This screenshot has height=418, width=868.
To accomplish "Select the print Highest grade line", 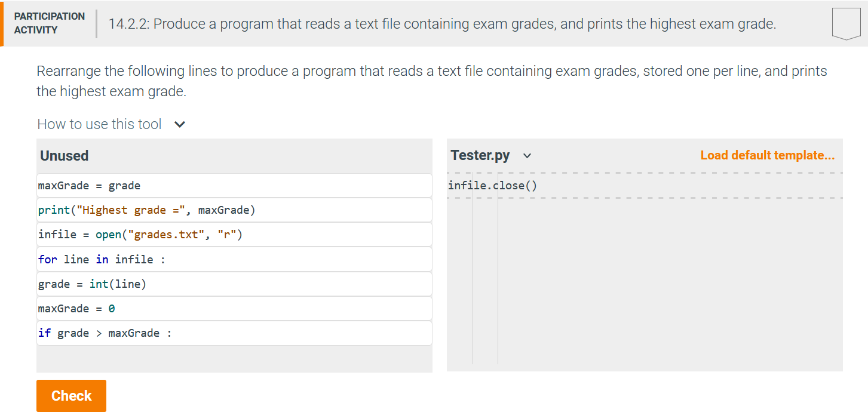I will click(x=234, y=210).
